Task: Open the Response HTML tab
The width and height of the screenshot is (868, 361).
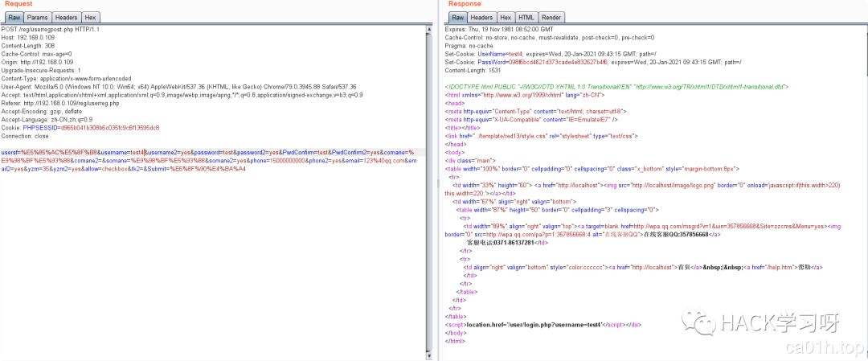Action: 526,17
